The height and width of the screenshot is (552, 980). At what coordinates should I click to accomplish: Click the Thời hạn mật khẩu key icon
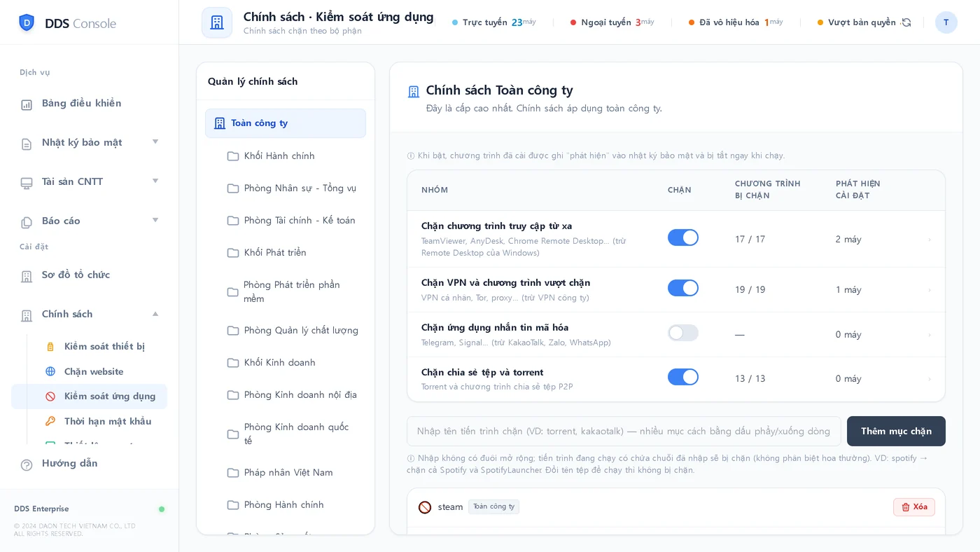click(50, 421)
